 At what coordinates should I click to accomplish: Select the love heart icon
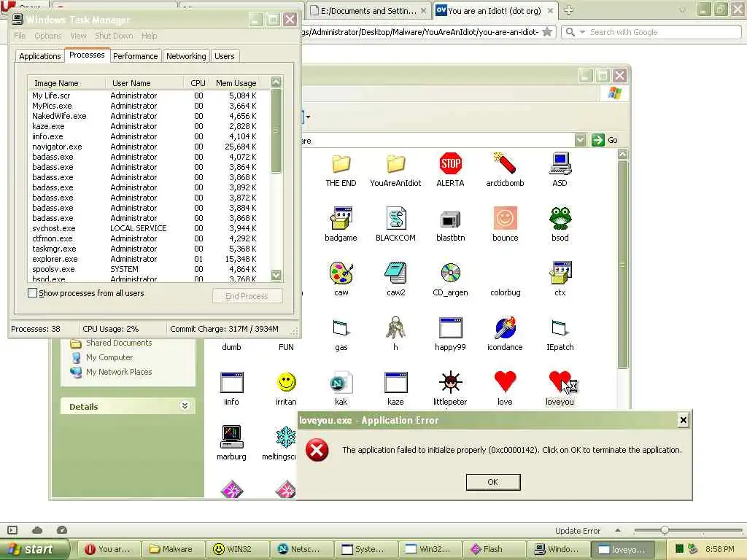tap(505, 381)
